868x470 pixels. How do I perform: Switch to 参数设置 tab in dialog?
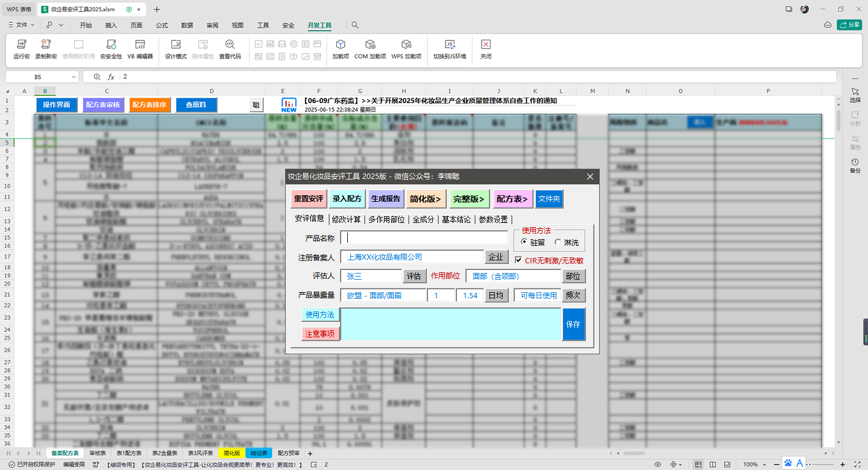pos(493,220)
